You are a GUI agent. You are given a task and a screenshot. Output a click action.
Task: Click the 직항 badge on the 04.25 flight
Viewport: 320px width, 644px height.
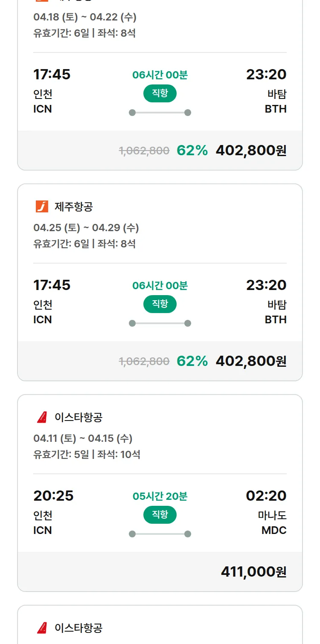tap(160, 304)
